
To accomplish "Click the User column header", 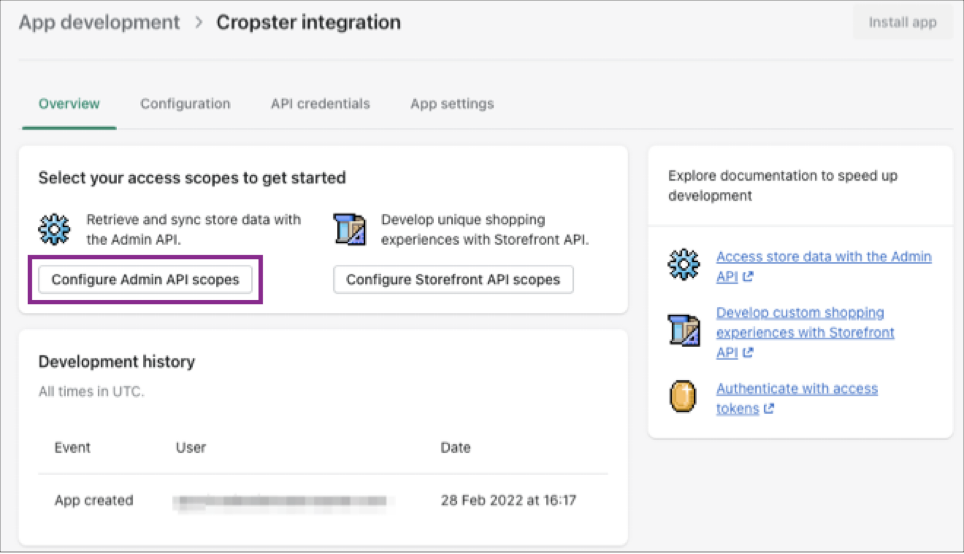I will [191, 448].
